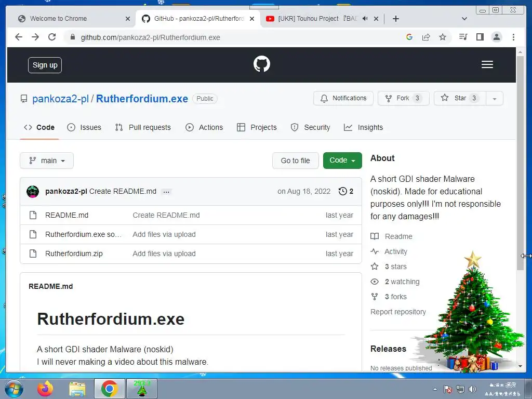This screenshot has height=399, width=532.
Task: Bookmark this page with the star icon
Action: tap(443, 37)
